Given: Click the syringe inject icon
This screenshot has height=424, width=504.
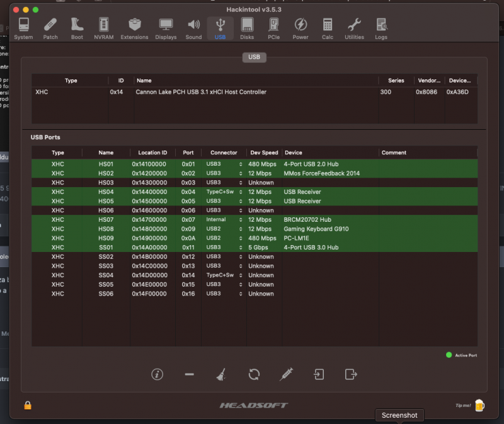Looking at the screenshot, I should click(286, 374).
